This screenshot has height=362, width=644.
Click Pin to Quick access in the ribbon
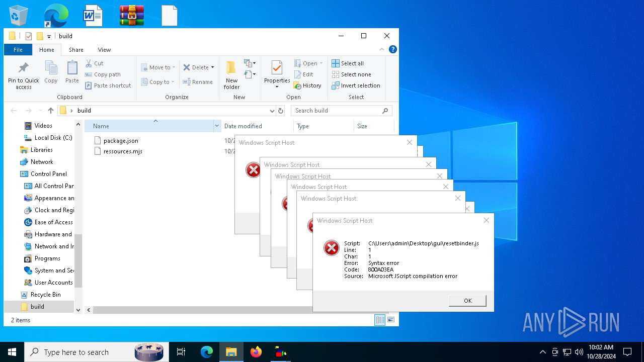(23, 75)
